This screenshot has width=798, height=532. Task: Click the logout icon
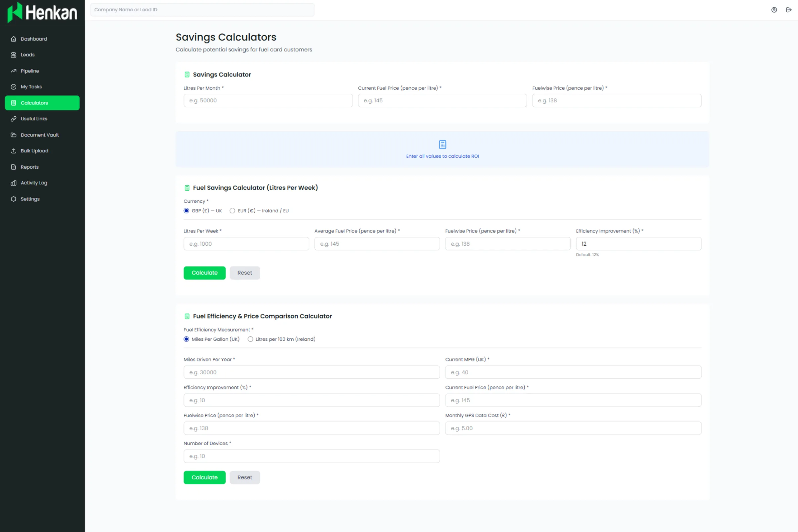click(x=788, y=10)
